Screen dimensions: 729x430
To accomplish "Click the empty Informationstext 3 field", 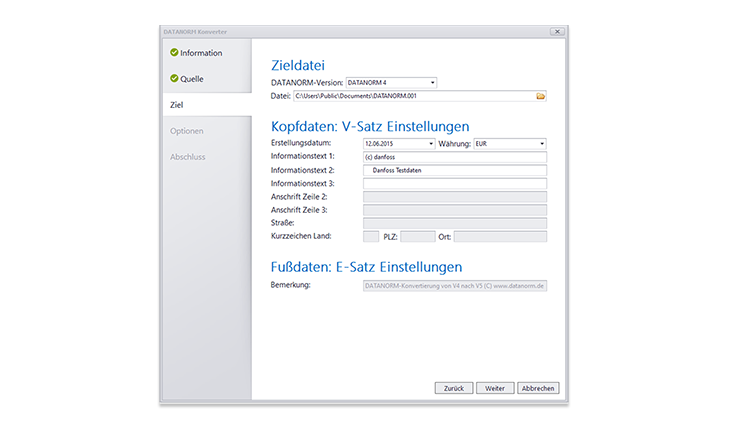I will (454, 183).
